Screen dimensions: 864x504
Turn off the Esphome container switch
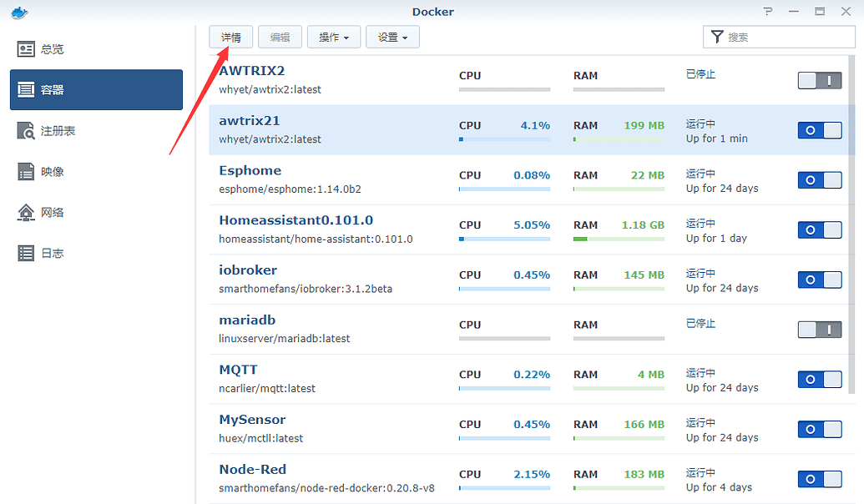820,180
